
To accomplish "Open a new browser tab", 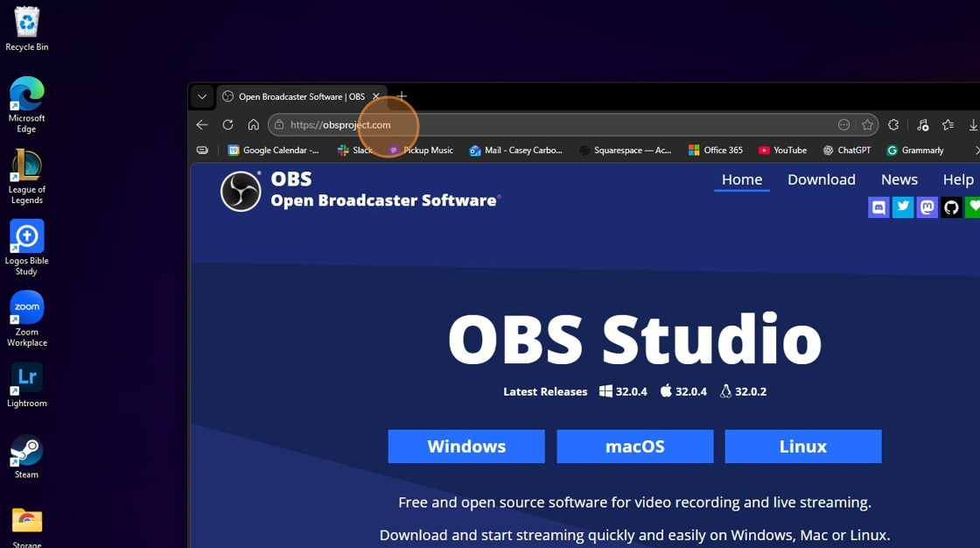I will click(x=402, y=96).
